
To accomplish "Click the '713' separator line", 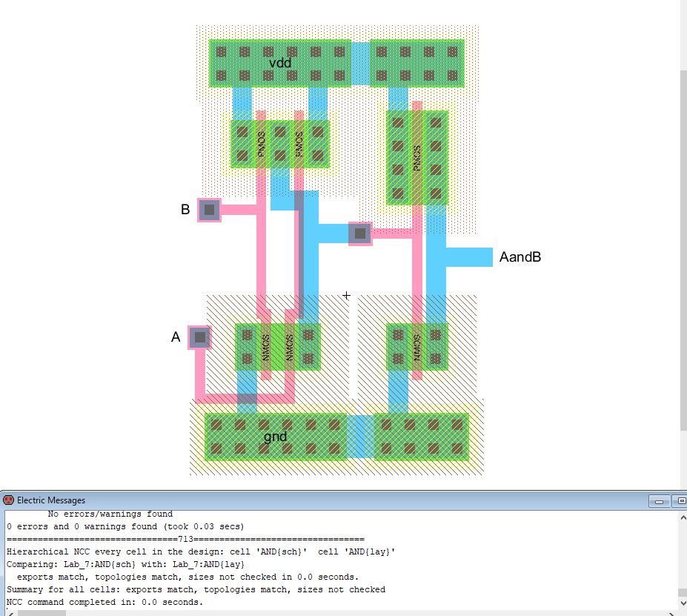I will pyautogui.click(x=185, y=539).
